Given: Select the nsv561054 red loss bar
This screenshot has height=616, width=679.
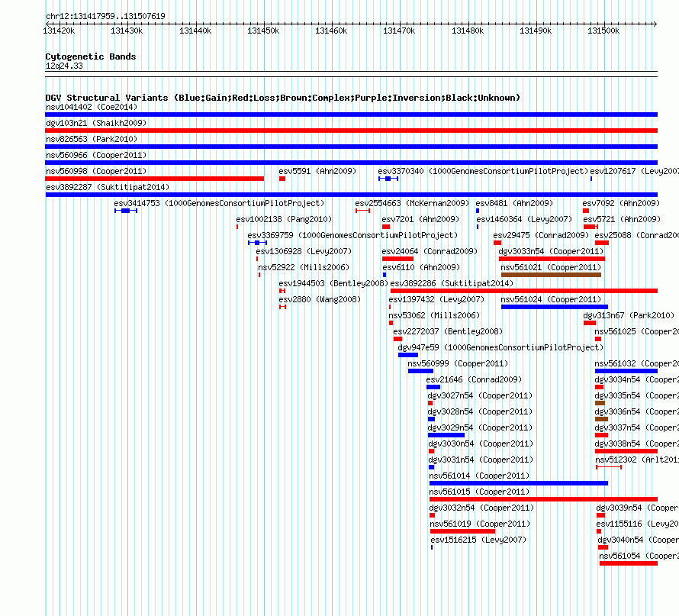Looking at the screenshot, I should (x=629, y=563).
